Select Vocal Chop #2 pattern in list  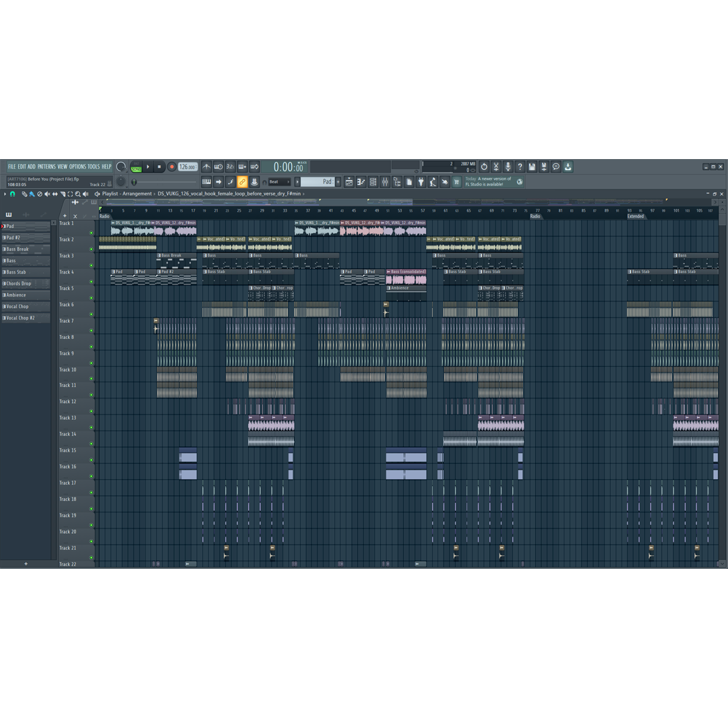click(x=26, y=318)
